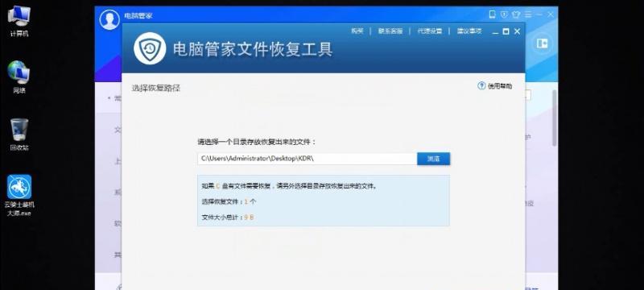Minimize the file recovery tool window
The image size is (644, 290).
495,31
